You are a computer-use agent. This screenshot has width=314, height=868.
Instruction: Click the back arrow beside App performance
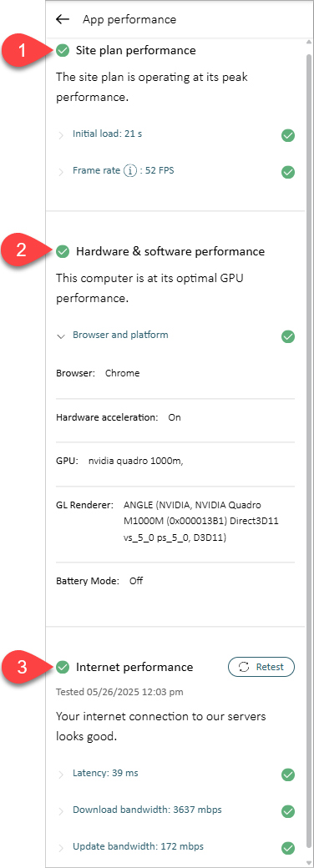tap(63, 19)
